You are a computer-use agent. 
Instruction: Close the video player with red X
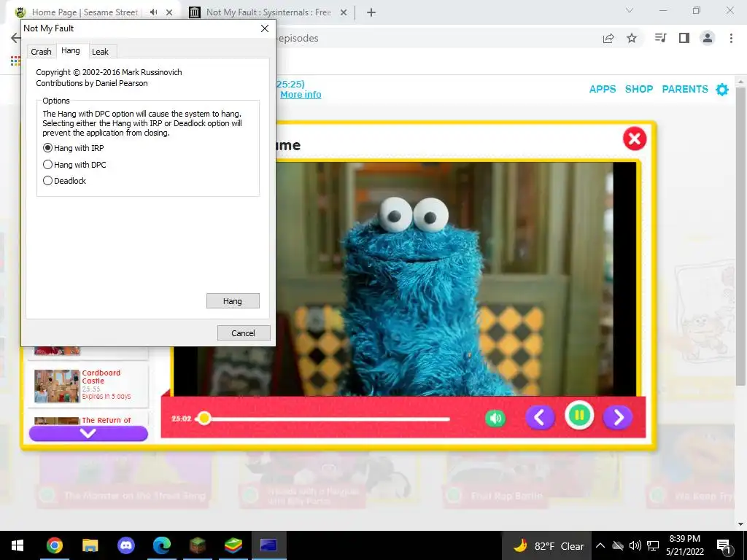pos(635,139)
